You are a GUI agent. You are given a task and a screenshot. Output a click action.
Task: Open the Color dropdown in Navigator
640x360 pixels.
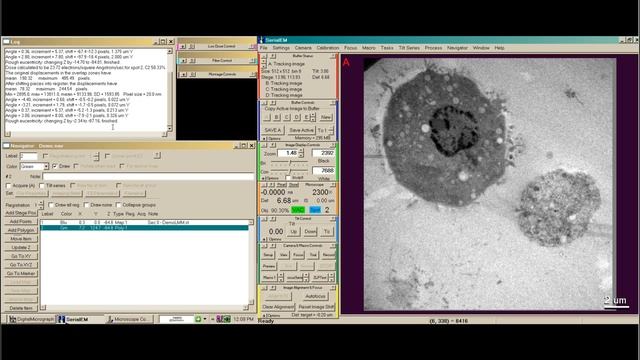[34, 166]
